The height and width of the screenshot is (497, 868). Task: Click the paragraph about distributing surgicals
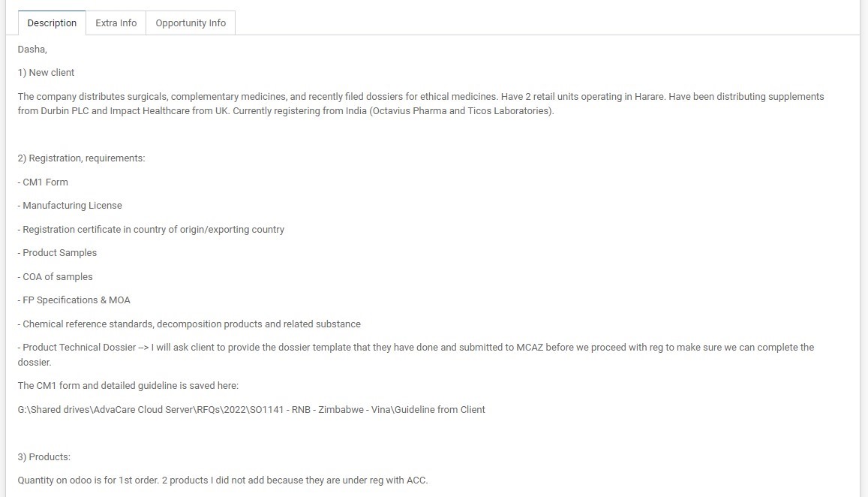(x=421, y=104)
